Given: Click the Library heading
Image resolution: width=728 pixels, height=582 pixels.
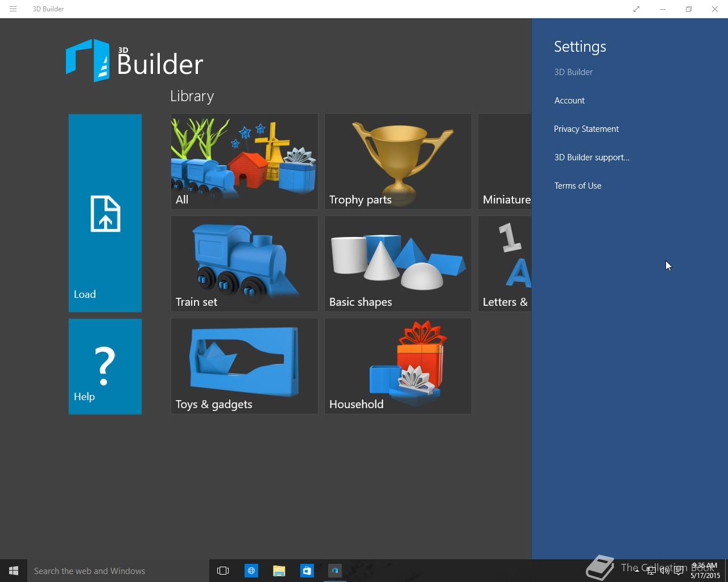Looking at the screenshot, I should tap(192, 96).
